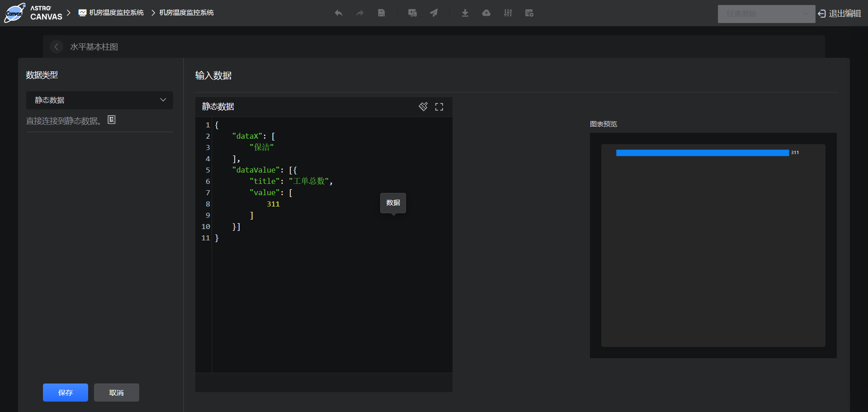
Task: Click the 退出编辑 exit arrow icon
Action: coord(822,14)
